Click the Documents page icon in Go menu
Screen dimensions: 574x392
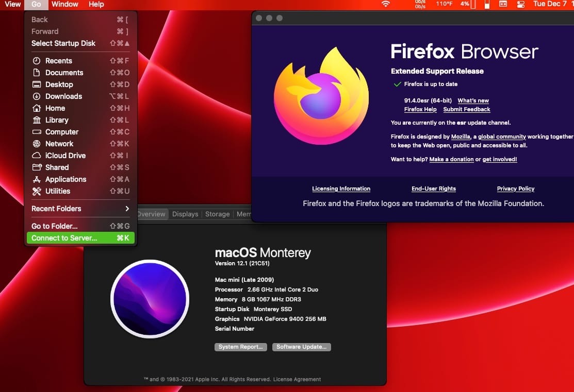coord(37,73)
